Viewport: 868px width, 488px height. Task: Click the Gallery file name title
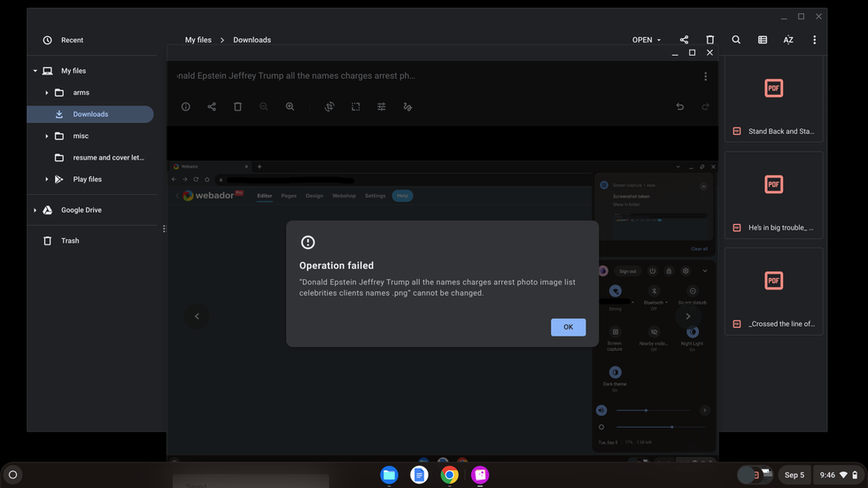(296, 76)
